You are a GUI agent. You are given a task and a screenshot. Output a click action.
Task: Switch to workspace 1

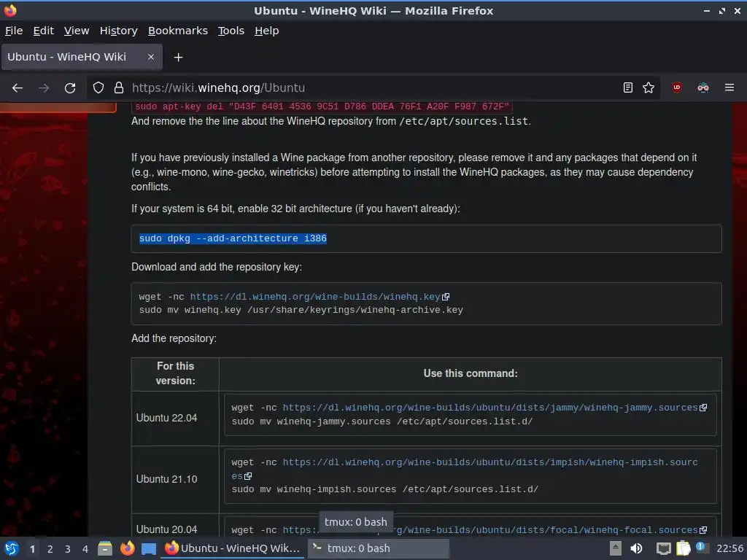[32, 549]
